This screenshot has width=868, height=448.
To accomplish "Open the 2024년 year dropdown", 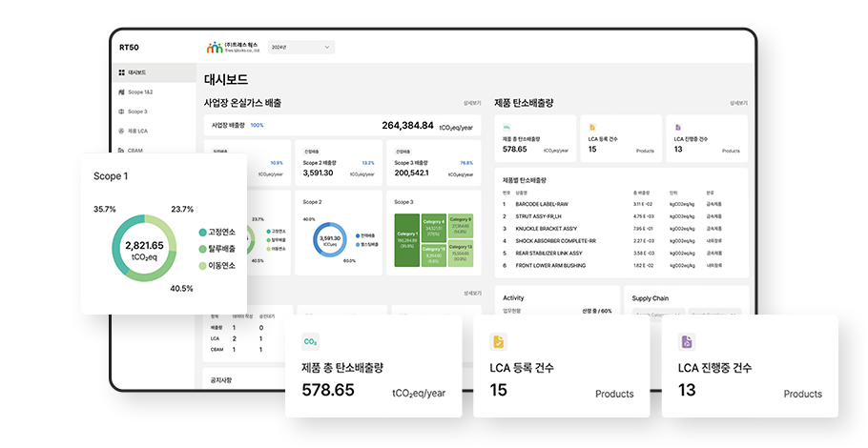I will [301, 47].
